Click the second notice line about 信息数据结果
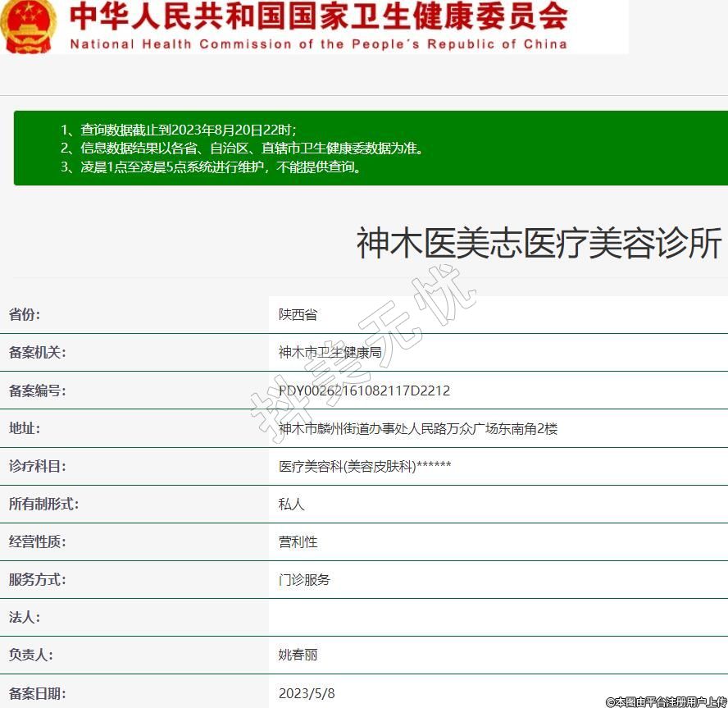This screenshot has height=708, width=728. click(242, 148)
